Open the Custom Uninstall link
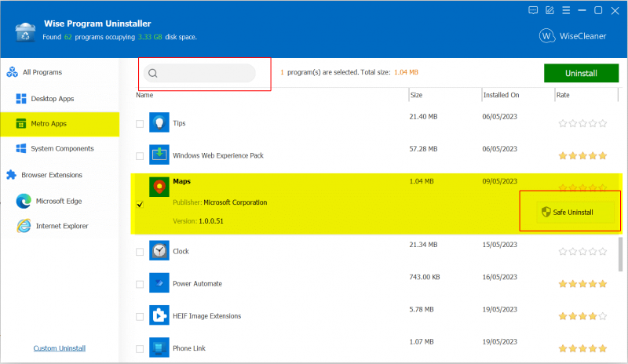 pos(60,348)
